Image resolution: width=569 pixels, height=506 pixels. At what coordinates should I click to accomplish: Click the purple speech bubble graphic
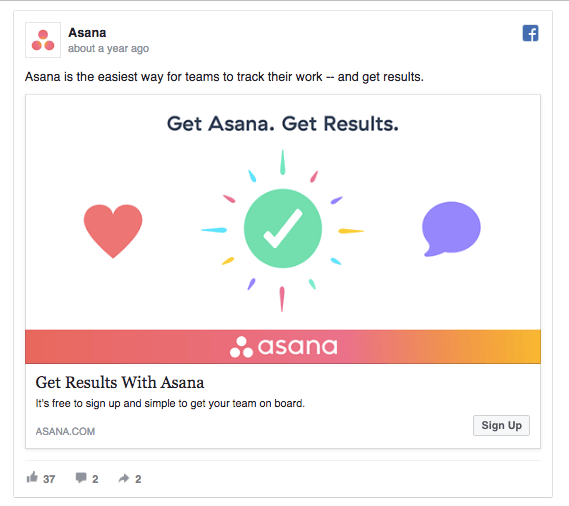coord(451,229)
